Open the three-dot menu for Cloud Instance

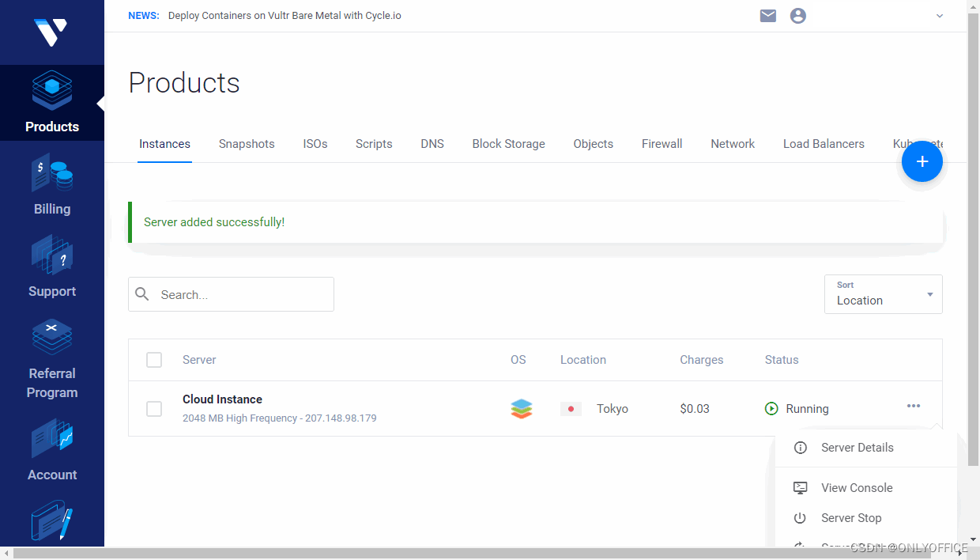(914, 406)
